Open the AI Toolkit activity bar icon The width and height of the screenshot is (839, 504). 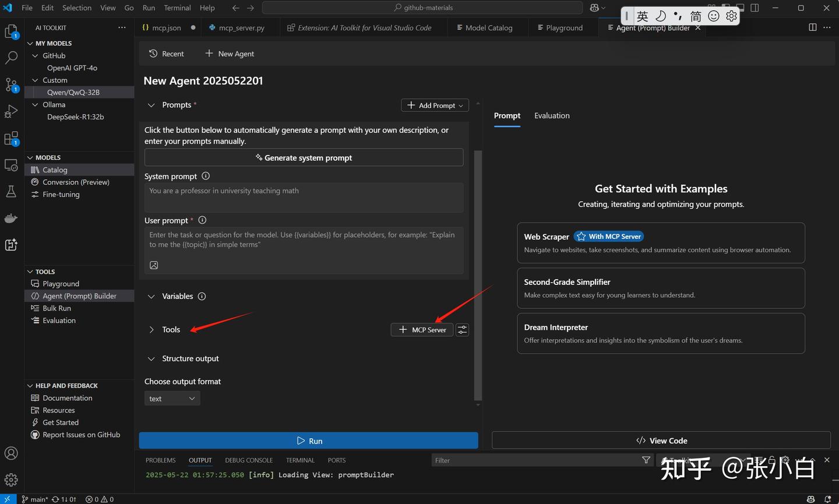coord(11,245)
